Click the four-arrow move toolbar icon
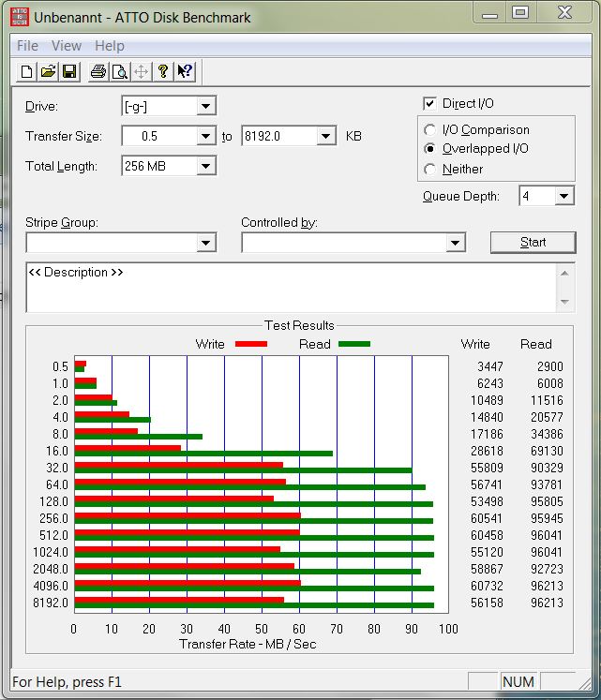Viewport: 601px width, 700px height. (x=141, y=71)
